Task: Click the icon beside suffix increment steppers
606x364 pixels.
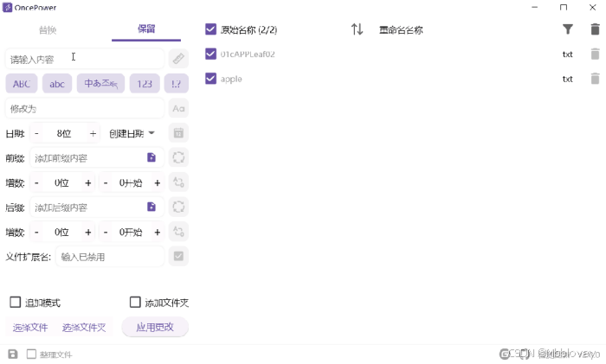Action: [x=178, y=232]
